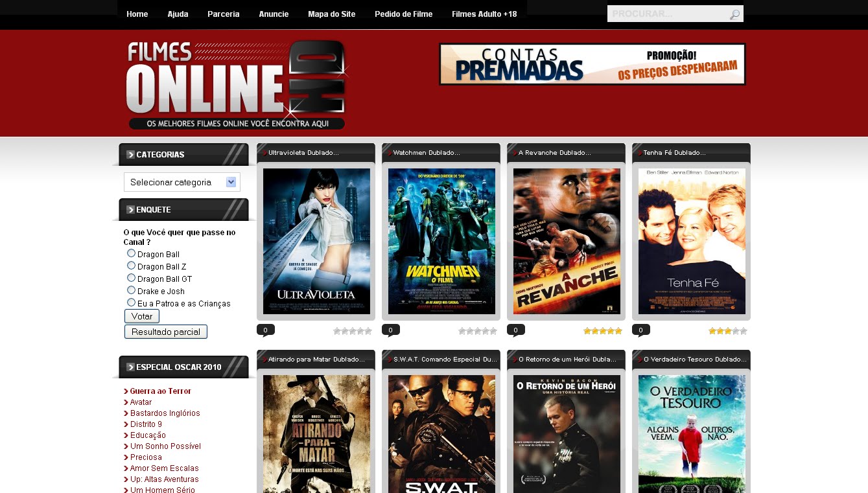The width and height of the screenshot is (868, 493).
Task: Open Bastardos Inglórios link
Action: click(165, 413)
